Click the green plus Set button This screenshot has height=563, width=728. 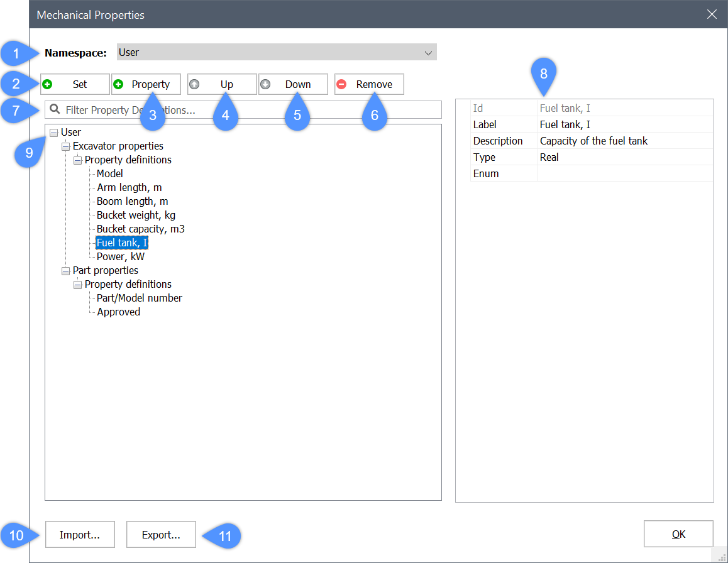coord(75,84)
